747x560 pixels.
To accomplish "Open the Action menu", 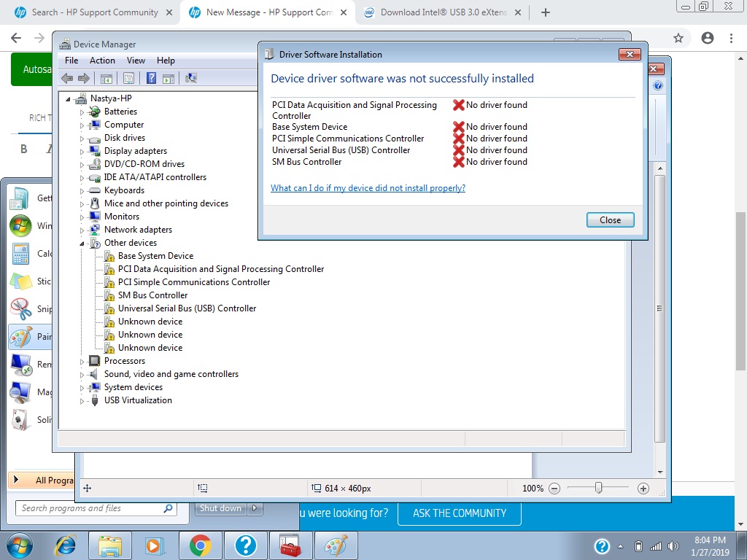I will (x=102, y=61).
